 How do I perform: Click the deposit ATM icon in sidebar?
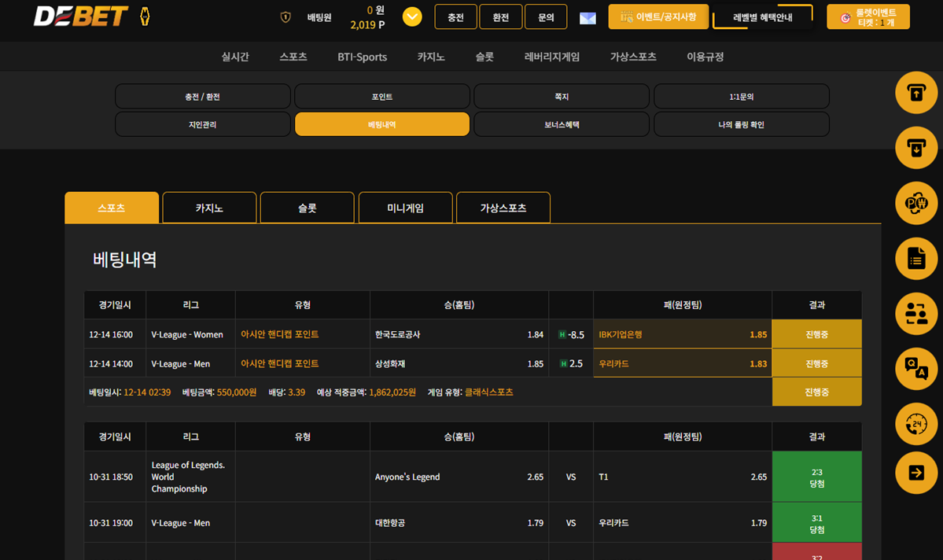[916, 92]
